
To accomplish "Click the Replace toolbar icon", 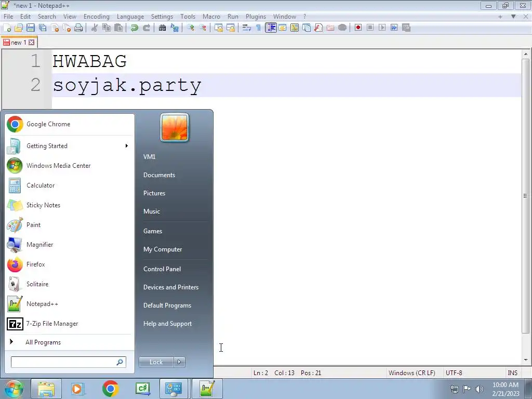I will 175,28.
